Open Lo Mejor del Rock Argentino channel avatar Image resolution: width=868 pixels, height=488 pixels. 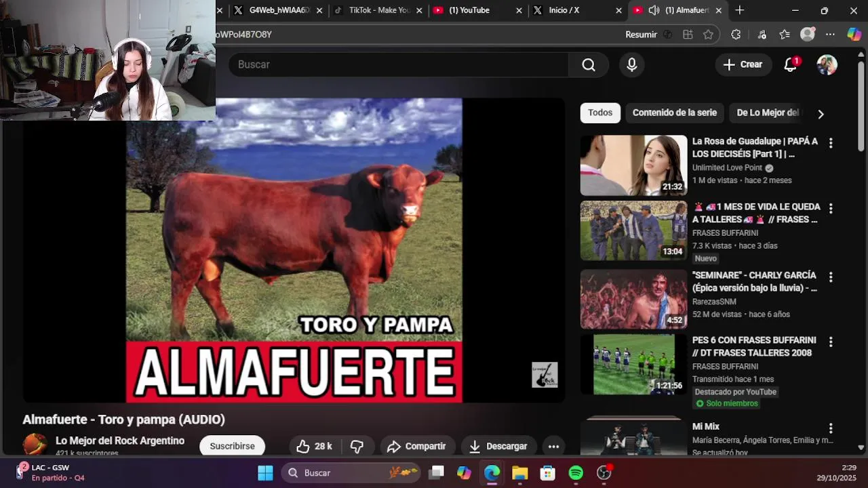coord(35,444)
